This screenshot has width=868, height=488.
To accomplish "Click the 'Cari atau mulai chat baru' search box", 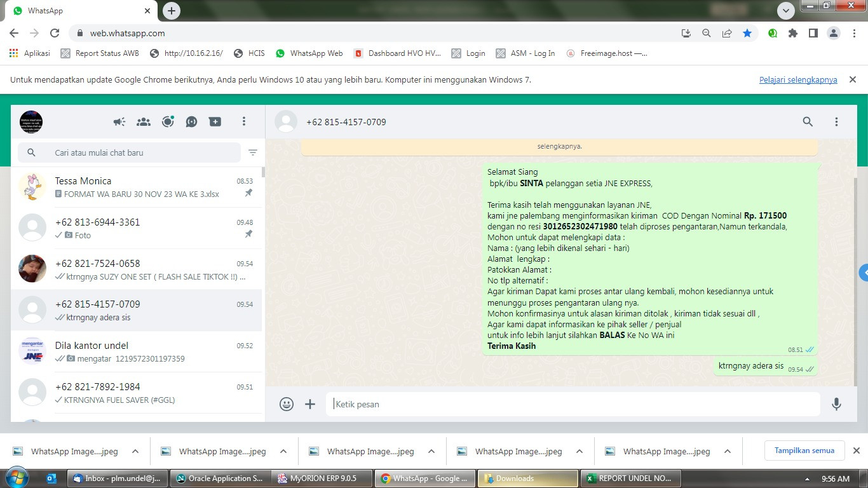I will point(130,152).
